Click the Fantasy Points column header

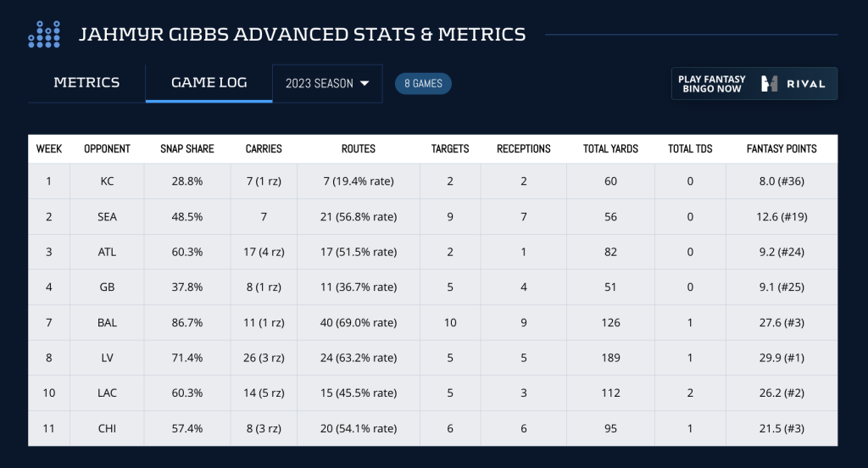click(x=782, y=148)
